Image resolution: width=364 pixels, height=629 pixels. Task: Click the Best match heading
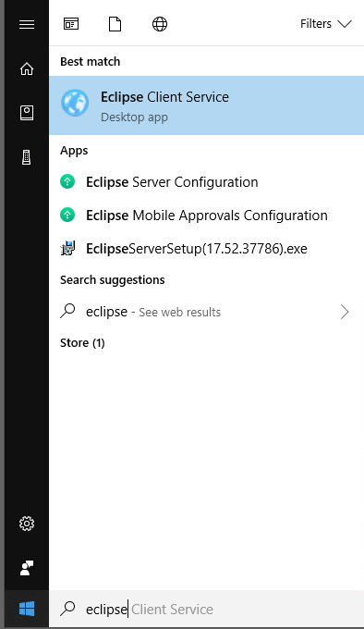point(91,61)
